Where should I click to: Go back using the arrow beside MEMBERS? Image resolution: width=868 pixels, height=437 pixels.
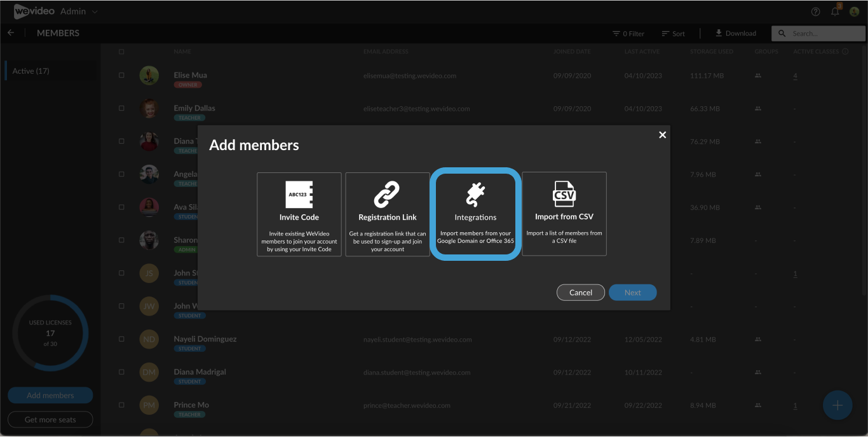[x=11, y=33]
